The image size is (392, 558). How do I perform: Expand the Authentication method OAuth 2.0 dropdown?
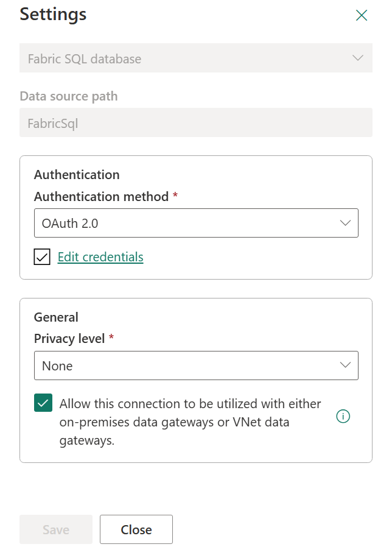tap(196, 223)
